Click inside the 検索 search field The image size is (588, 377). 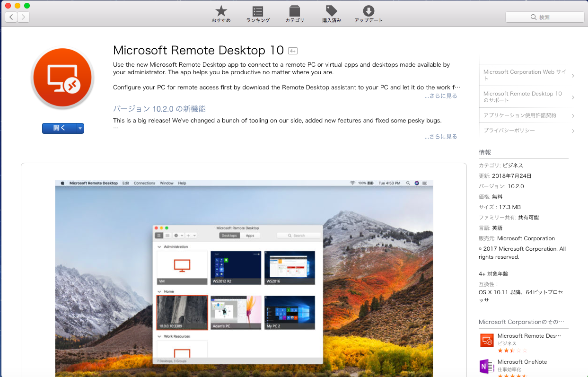[x=544, y=17]
